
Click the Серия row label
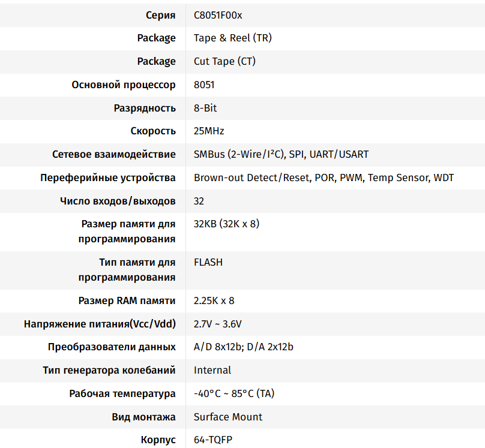[161, 15]
